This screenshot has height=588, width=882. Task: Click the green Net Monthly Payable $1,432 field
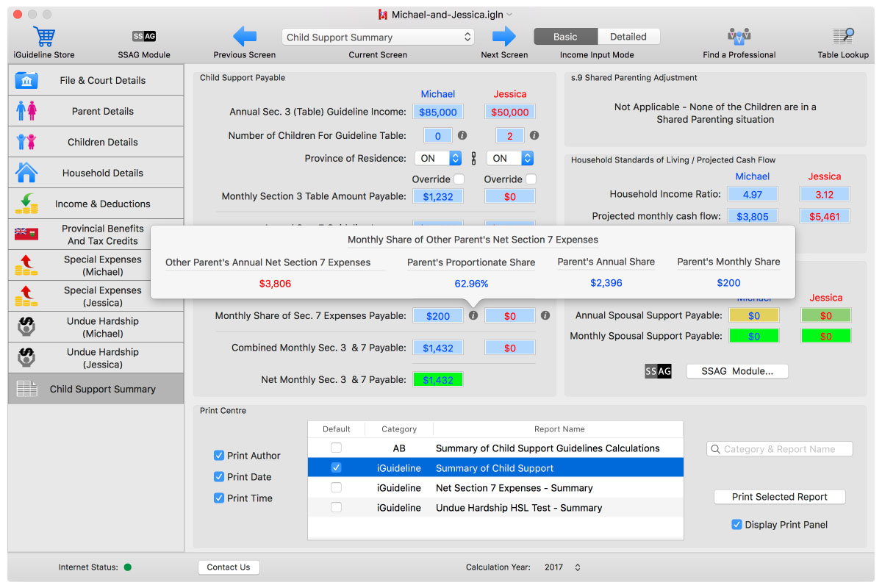[438, 380]
